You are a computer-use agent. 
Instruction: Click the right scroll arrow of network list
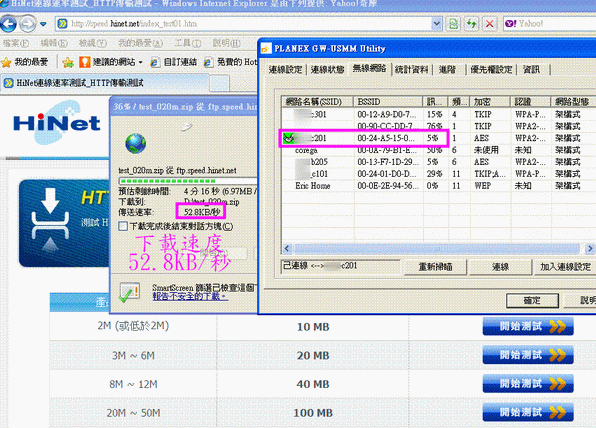pos(590,249)
